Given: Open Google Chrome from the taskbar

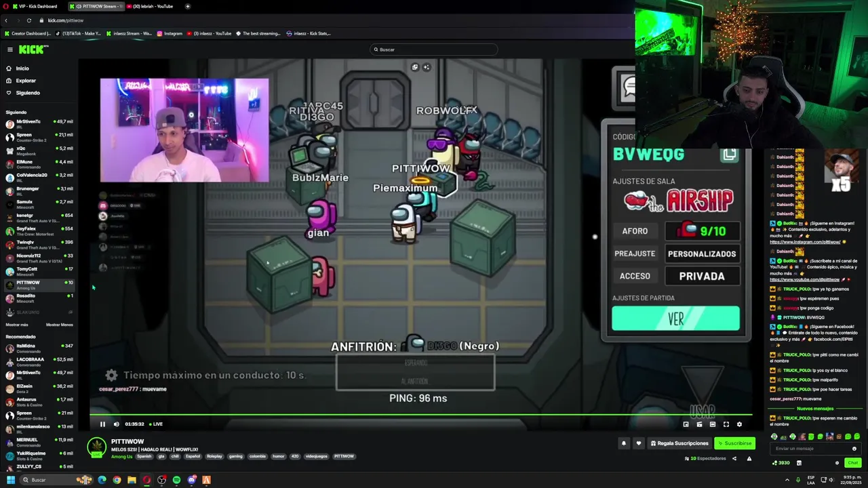Looking at the screenshot, I should click(117, 480).
